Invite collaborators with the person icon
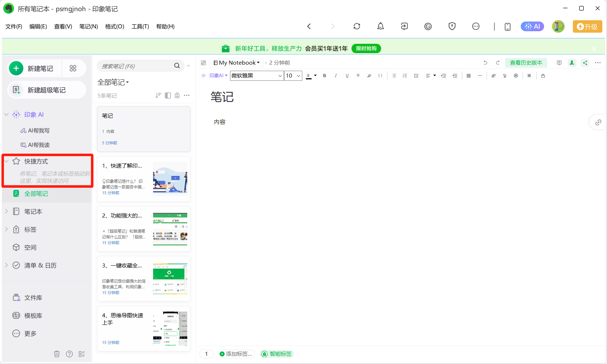607x364 pixels. [572, 62]
